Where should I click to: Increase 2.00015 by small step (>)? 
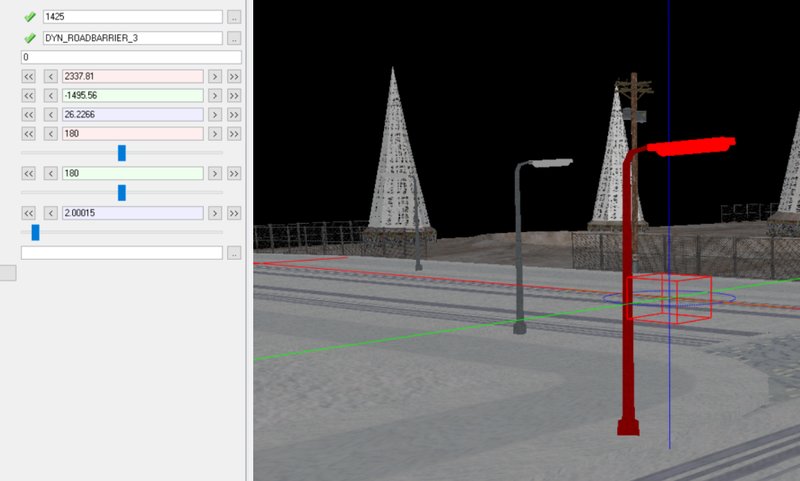tap(215, 213)
